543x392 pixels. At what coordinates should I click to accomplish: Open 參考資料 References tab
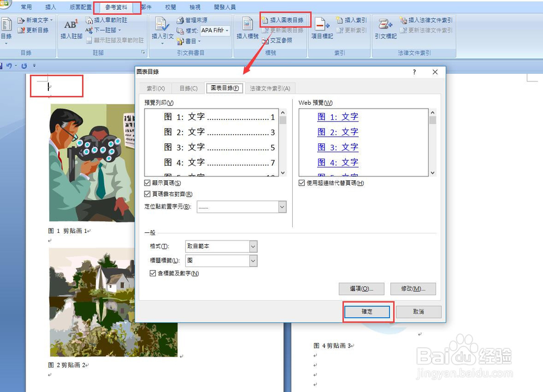(116, 7)
